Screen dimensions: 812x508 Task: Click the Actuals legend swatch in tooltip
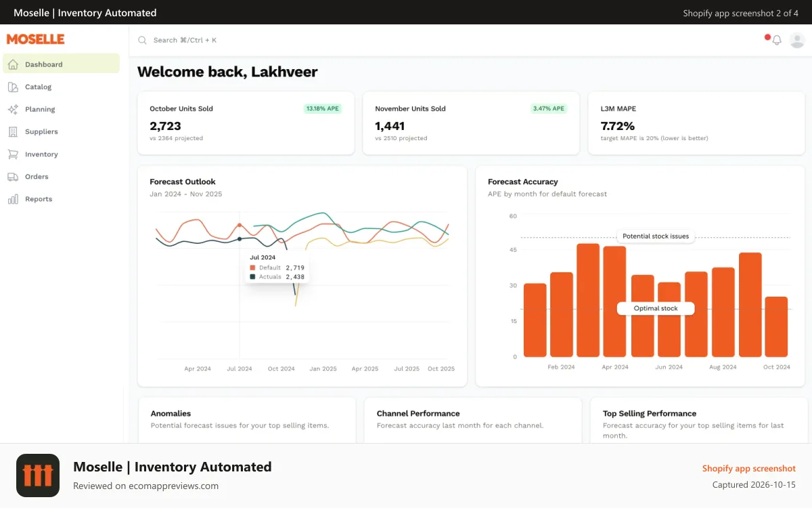point(252,276)
